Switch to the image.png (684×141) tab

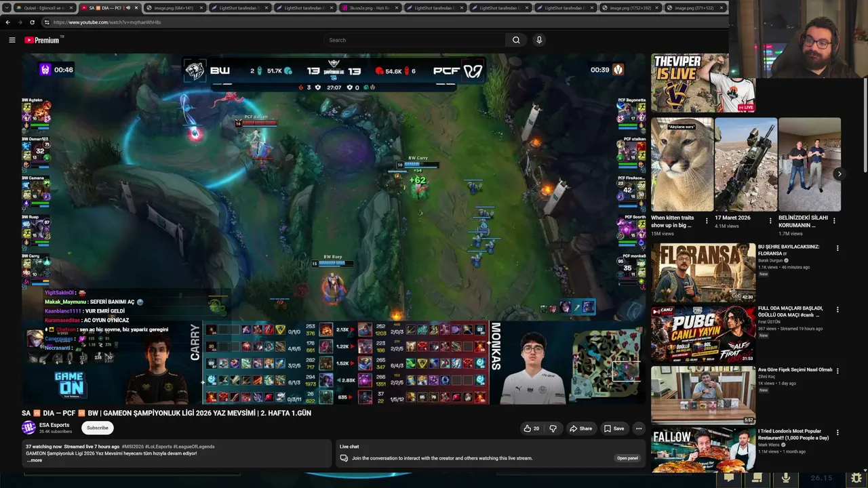click(174, 8)
